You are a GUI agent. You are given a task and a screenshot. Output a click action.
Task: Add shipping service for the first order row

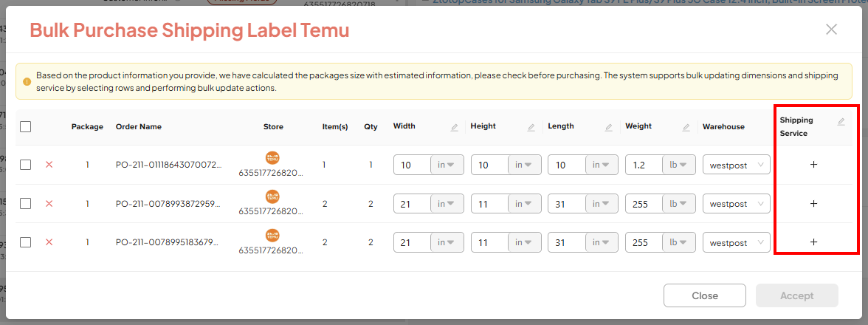pyautogui.click(x=813, y=165)
